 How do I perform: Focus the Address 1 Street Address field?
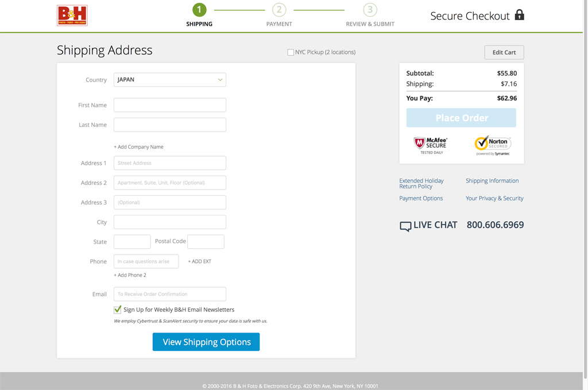click(170, 163)
